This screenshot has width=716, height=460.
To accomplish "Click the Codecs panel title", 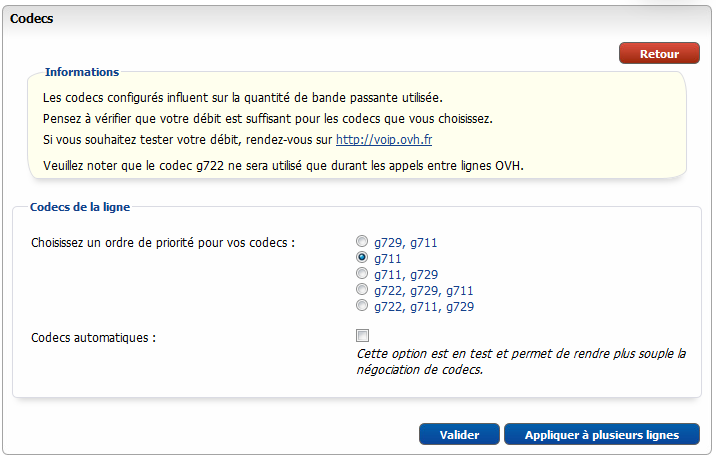I will coord(31,19).
